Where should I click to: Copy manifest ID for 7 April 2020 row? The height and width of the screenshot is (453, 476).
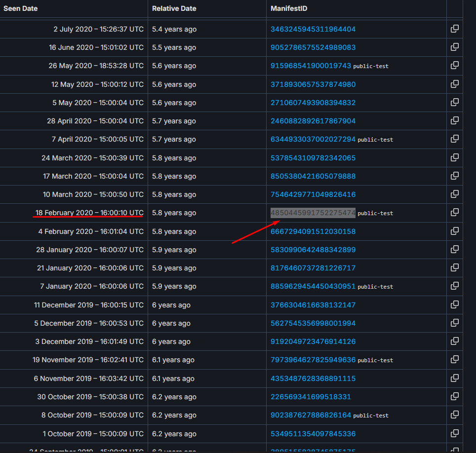455,139
